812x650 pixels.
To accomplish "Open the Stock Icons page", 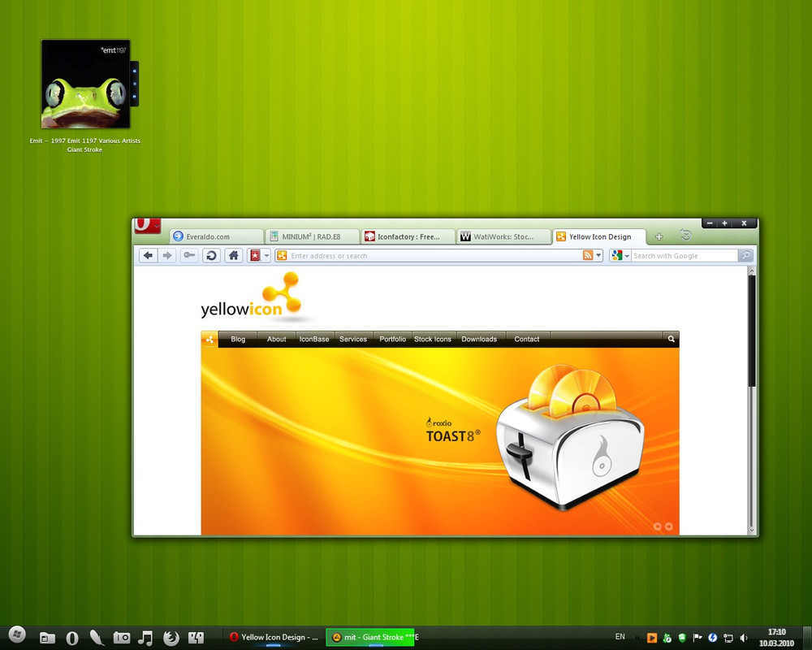I will (x=433, y=340).
